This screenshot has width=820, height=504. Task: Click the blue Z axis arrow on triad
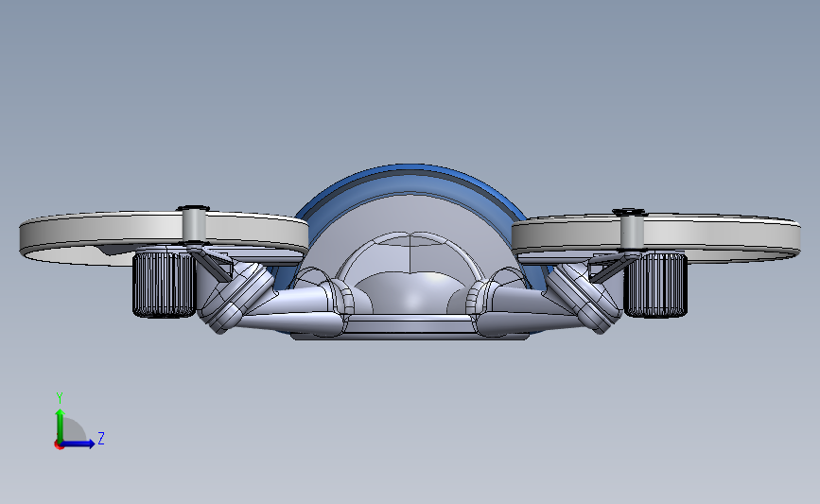[79, 443]
